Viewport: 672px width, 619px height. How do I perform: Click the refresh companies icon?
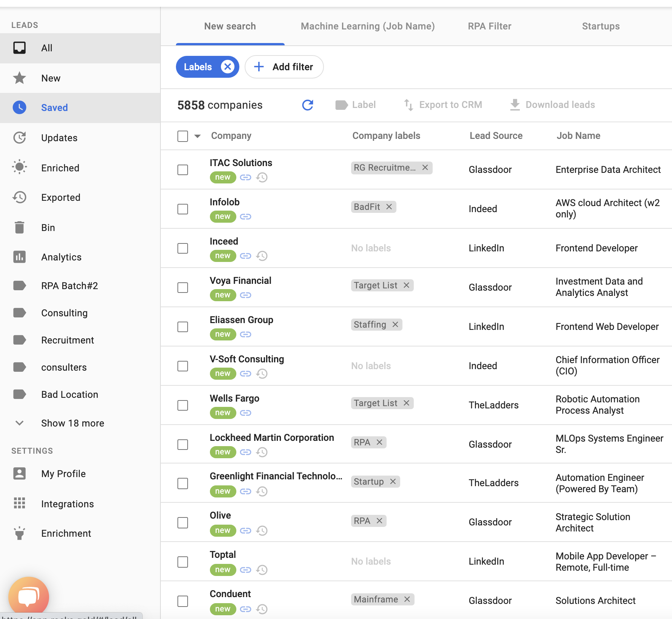tap(308, 105)
